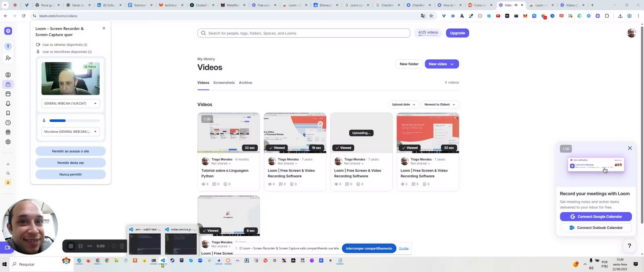
Task: Open the Chrome extensions puzzle icon
Action: coord(607,16)
